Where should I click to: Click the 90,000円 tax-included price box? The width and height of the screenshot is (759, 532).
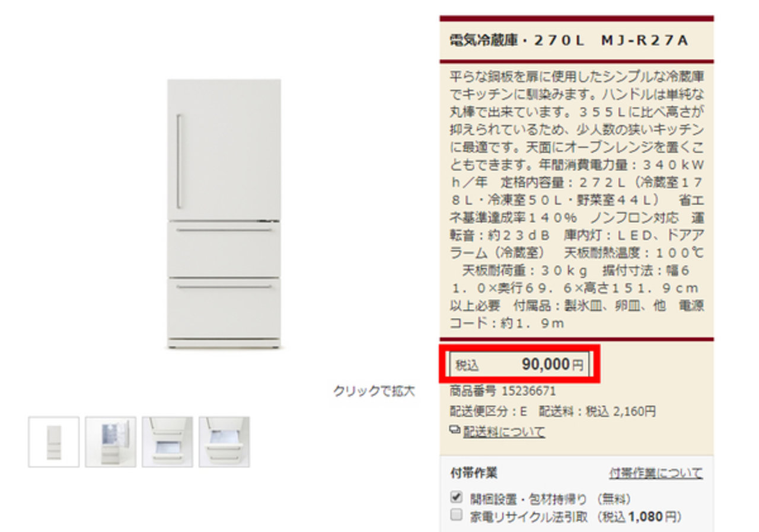pos(519,365)
